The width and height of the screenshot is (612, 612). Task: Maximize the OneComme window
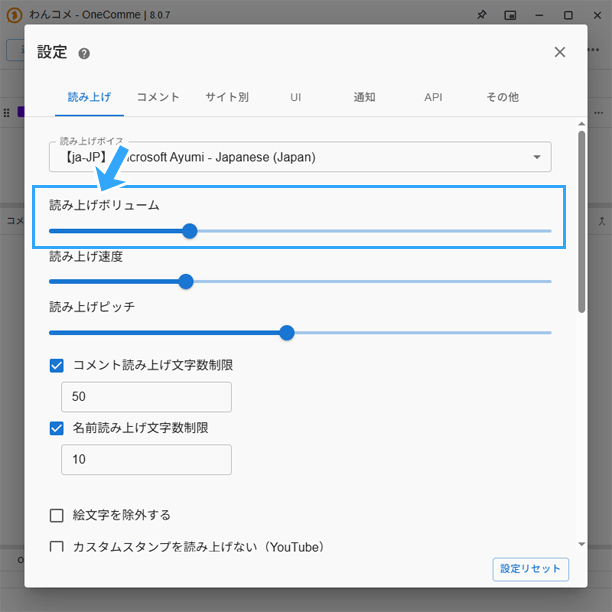(x=568, y=15)
